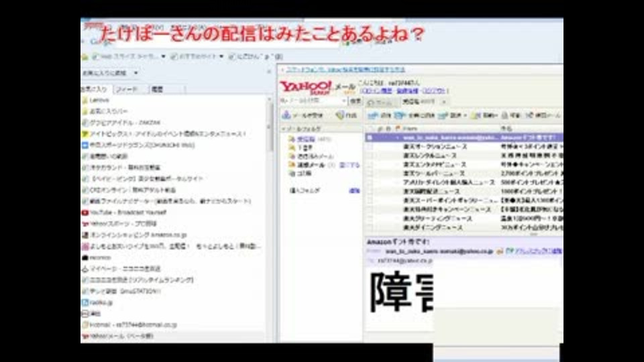Click the attachment column header icon
Image resolution: width=644 pixels, height=362 pixels.
[380, 129]
